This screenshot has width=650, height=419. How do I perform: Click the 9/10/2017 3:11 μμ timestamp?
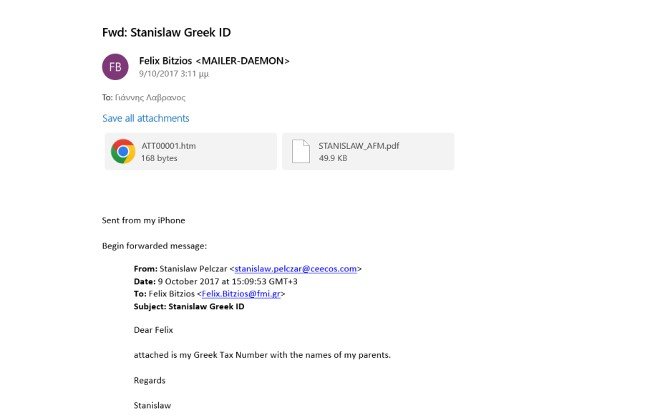tap(173, 74)
